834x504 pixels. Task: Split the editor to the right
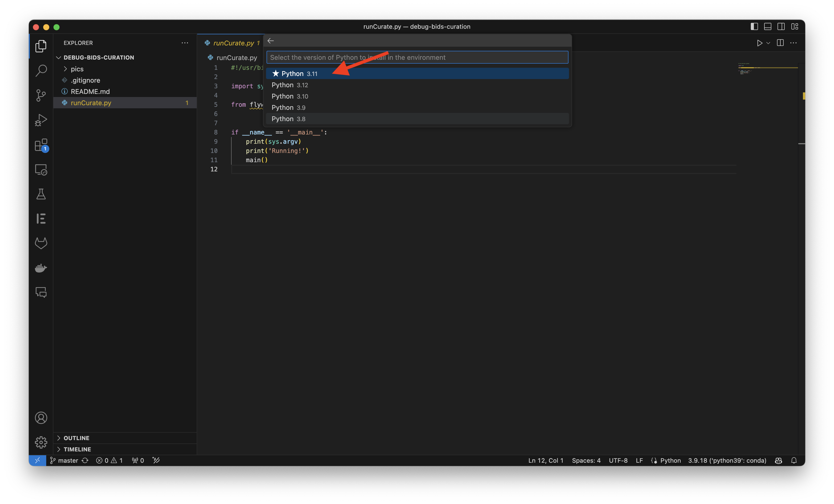pyautogui.click(x=780, y=43)
